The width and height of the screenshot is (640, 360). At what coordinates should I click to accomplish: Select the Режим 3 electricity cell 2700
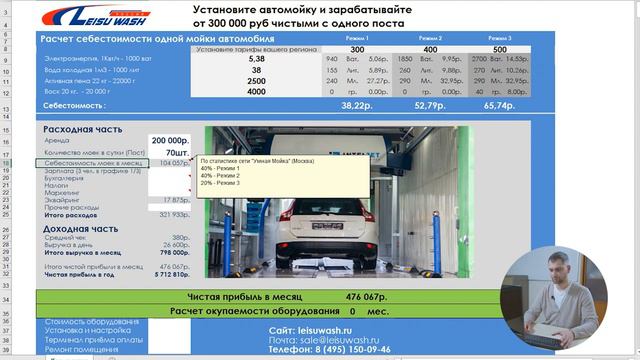point(479,59)
